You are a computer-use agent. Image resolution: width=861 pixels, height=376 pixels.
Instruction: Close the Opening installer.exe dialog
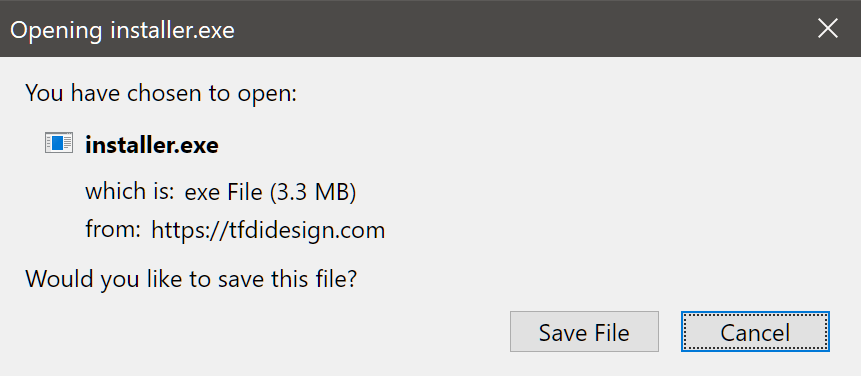click(828, 29)
